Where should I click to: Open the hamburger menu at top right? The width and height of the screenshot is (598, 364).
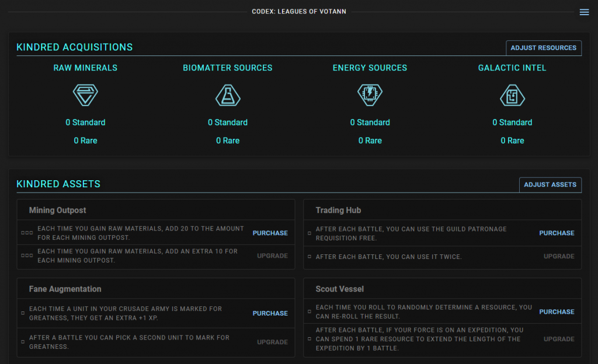click(584, 12)
